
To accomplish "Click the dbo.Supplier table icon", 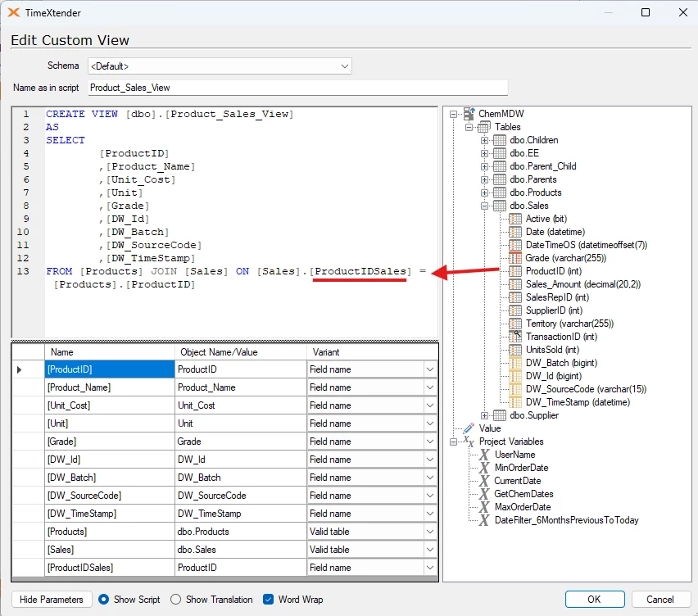I will [x=500, y=415].
